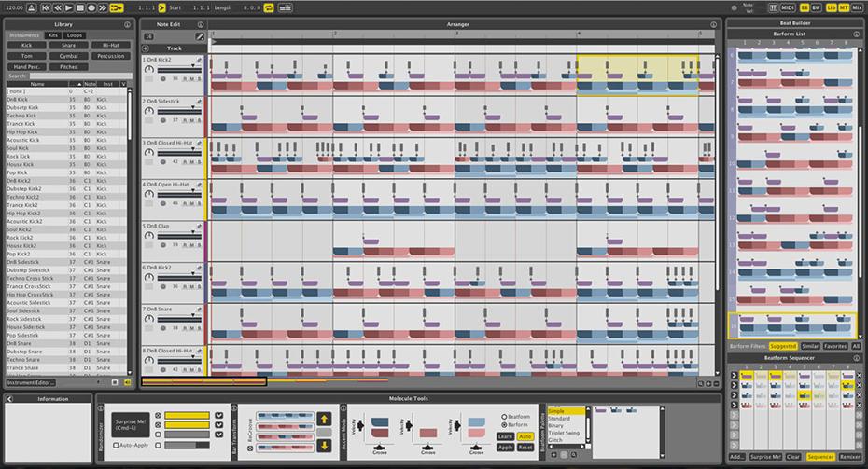The image size is (868, 469).
Task: Enable the Auto-Apply checkbox
Action: pyautogui.click(x=116, y=446)
